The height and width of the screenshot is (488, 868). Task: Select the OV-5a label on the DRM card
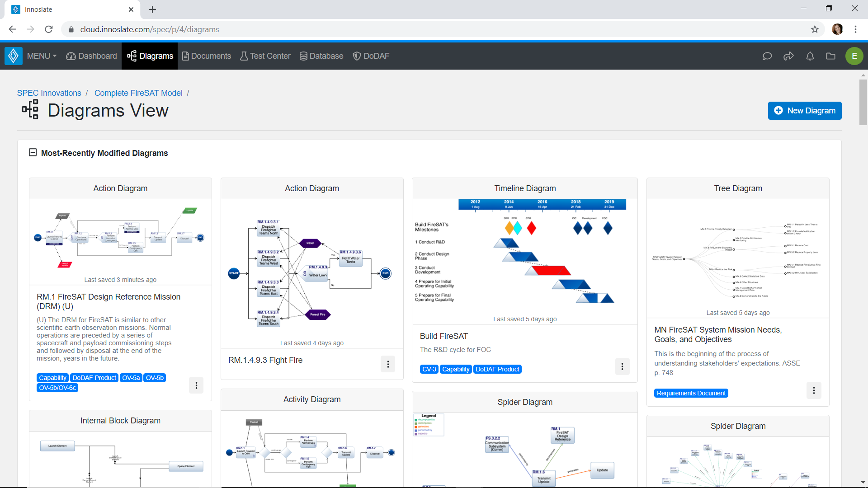point(131,378)
